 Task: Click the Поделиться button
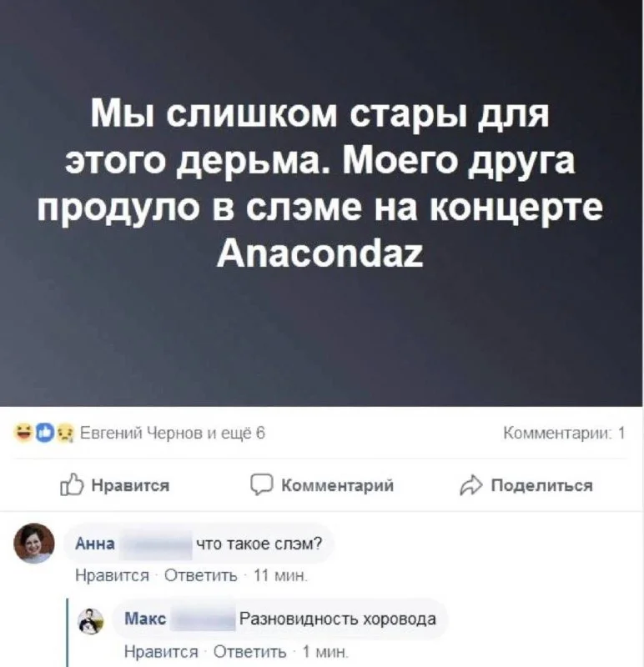[542, 485]
